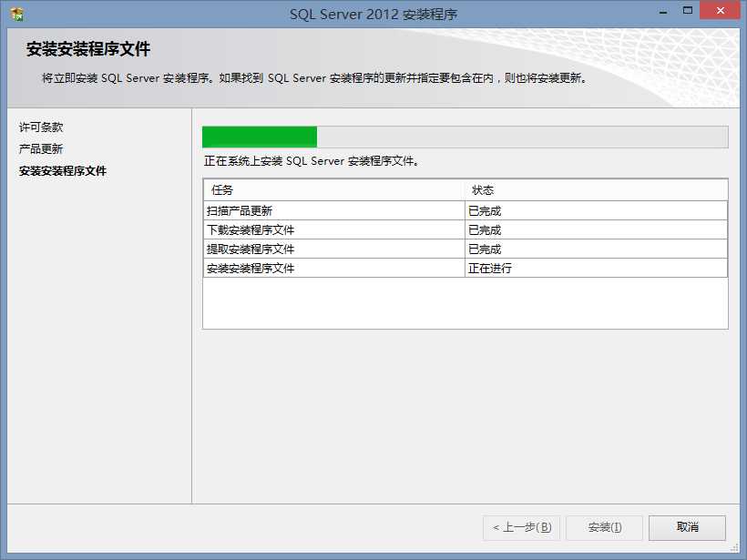The height and width of the screenshot is (560, 747).
Task: Click the 安装安装程序文件 page heading
Action: pyautogui.click(x=88, y=49)
